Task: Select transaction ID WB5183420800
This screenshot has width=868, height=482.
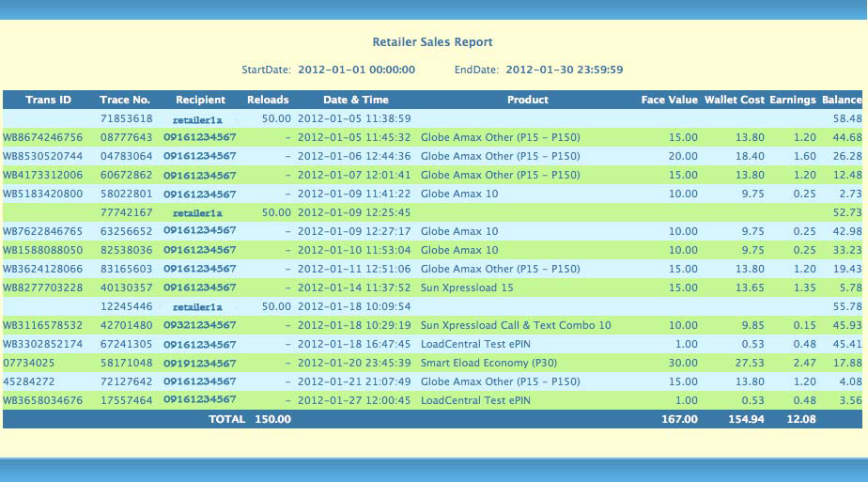Action: pyautogui.click(x=42, y=194)
